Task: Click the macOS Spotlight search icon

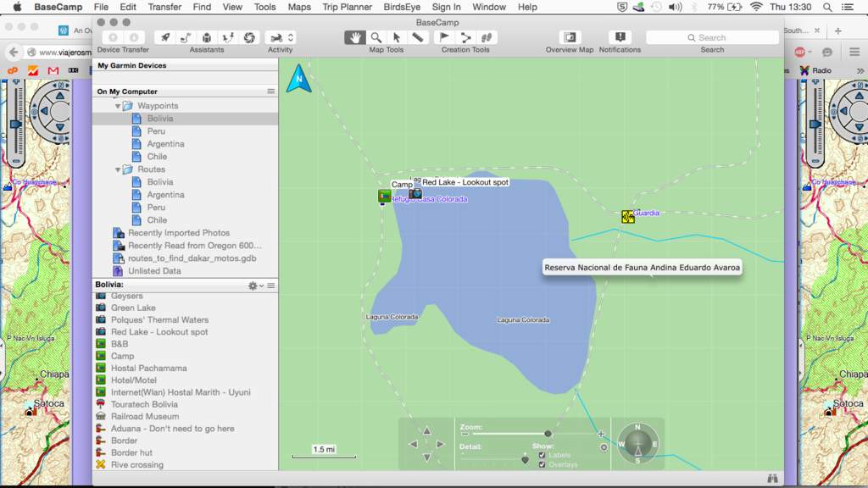Action: pyautogui.click(x=827, y=7)
